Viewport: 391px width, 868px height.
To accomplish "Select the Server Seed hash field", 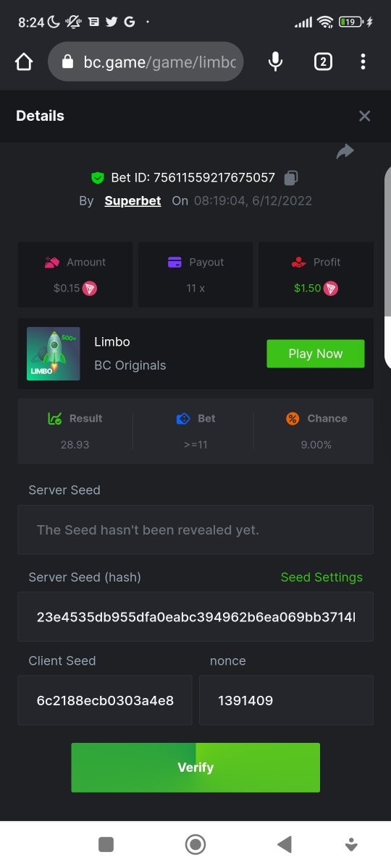I will click(x=195, y=617).
